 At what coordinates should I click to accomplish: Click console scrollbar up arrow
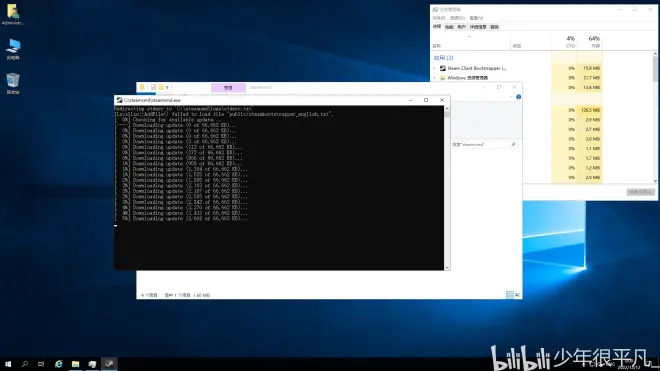tap(447, 108)
